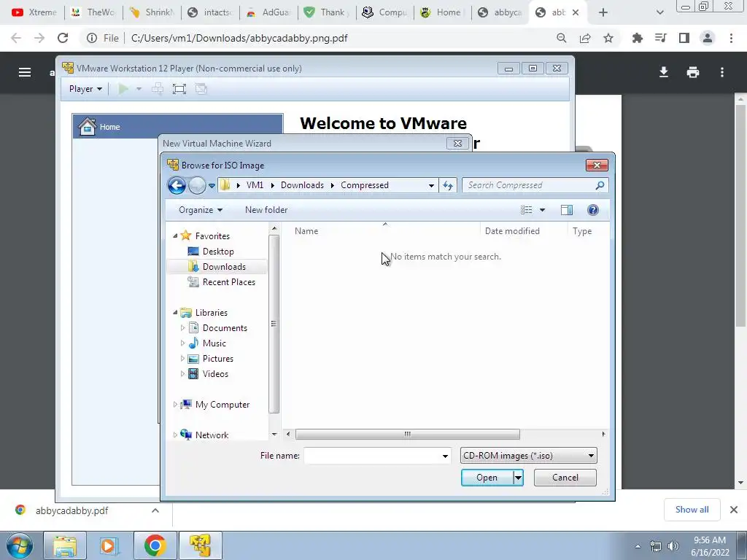Select Desktop under Favorites
The height and width of the screenshot is (560, 747).
pyautogui.click(x=217, y=252)
